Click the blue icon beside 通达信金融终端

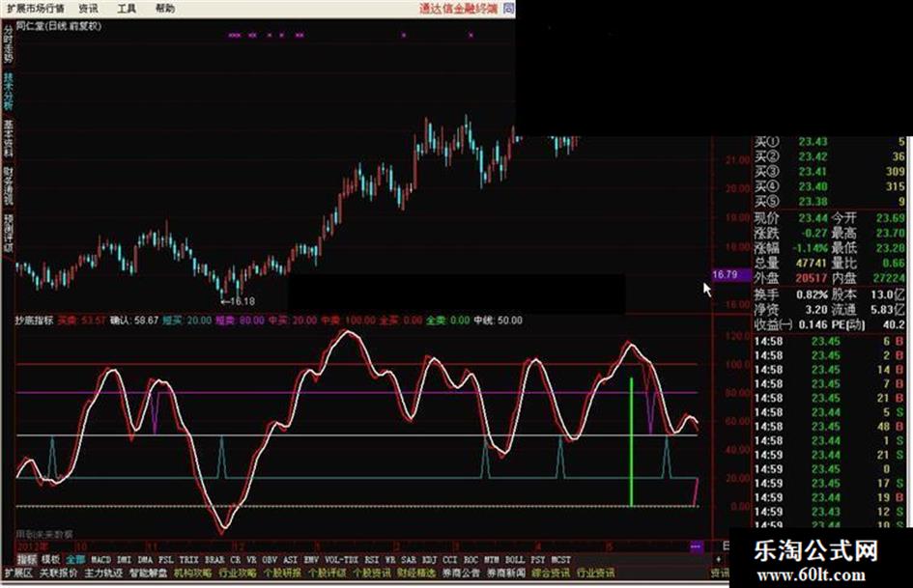coord(509,8)
